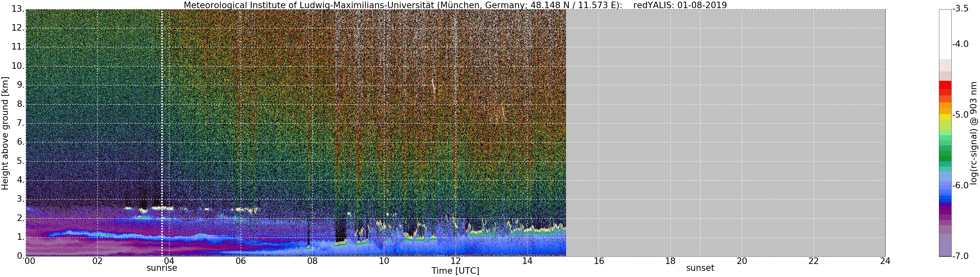Click the '-5.0' colorbar tick label
Screen dimensions: 980x277
point(960,114)
